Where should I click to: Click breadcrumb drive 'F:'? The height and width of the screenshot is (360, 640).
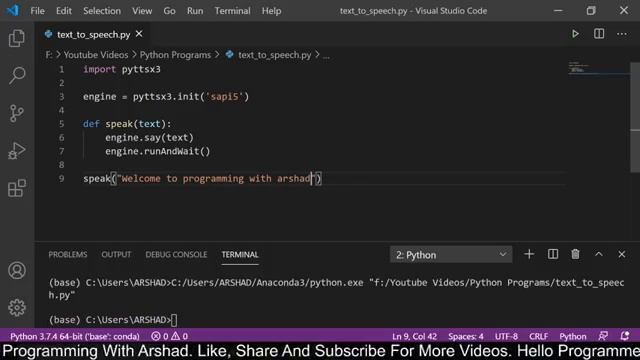[49, 55]
